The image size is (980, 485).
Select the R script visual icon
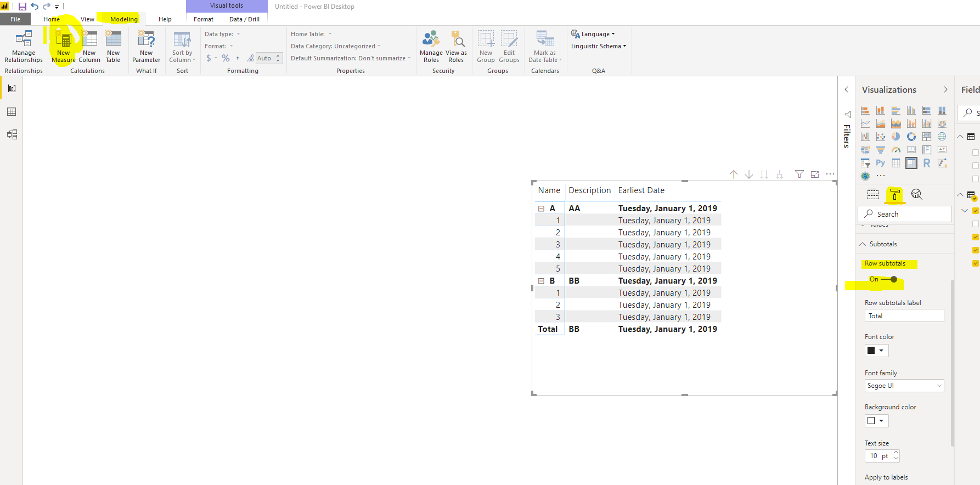(x=926, y=163)
